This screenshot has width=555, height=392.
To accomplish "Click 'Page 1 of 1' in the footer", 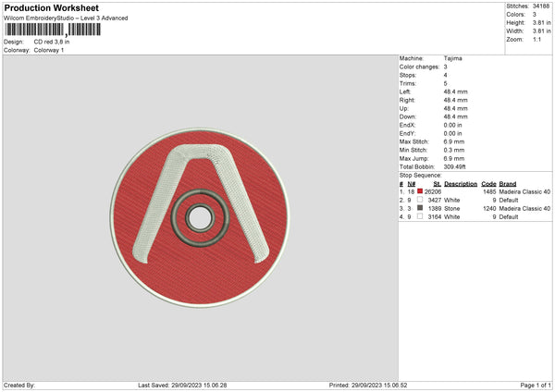I will click(536, 386).
